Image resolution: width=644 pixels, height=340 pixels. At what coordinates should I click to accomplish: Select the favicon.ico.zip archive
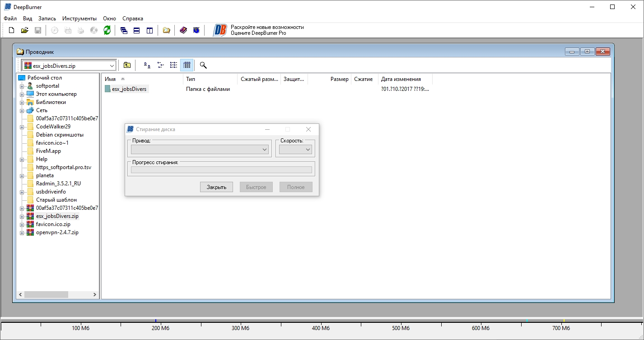pyautogui.click(x=53, y=224)
